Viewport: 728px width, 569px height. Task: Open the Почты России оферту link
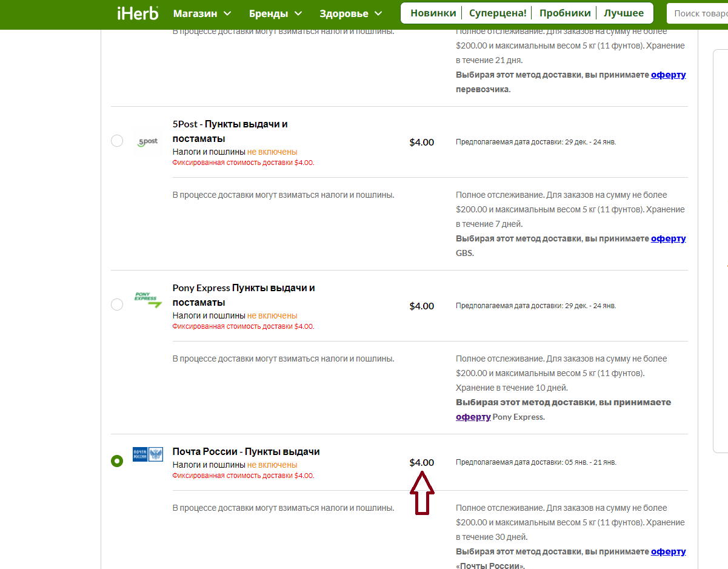click(668, 551)
